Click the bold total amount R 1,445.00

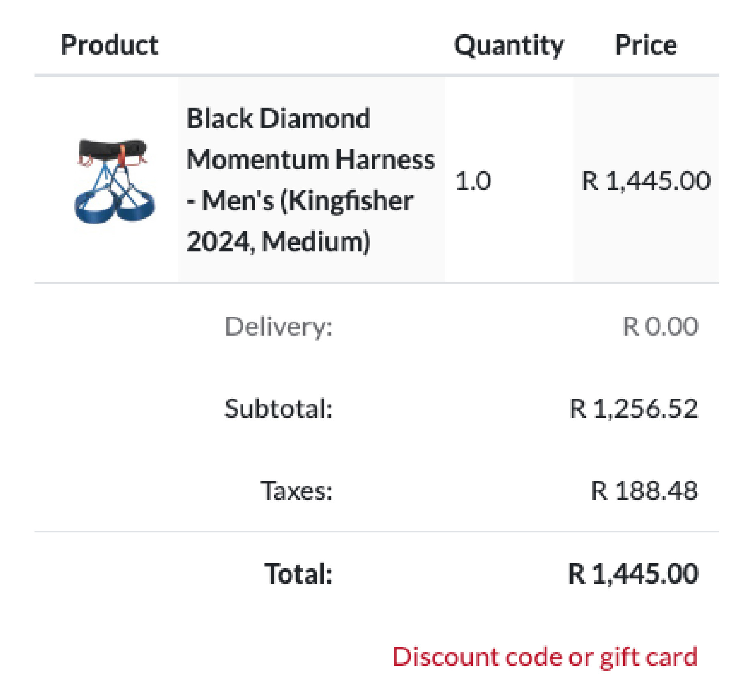[x=633, y=574]
